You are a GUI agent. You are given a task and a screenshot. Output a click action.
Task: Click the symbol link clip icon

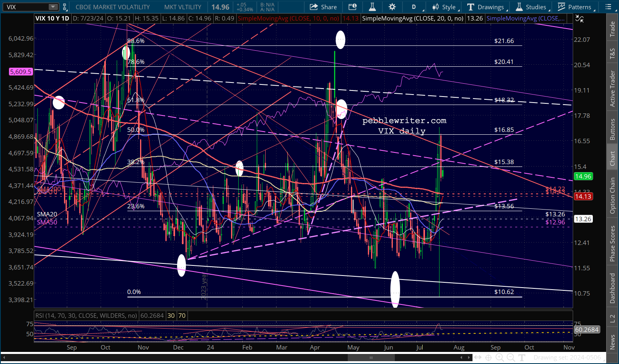pos(64,7)
